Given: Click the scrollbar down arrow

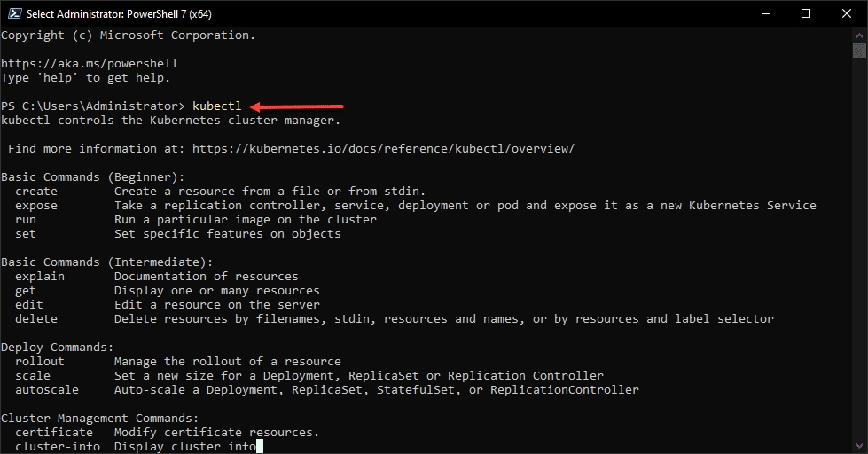Looking at the screenshot, I should point(859,446).
